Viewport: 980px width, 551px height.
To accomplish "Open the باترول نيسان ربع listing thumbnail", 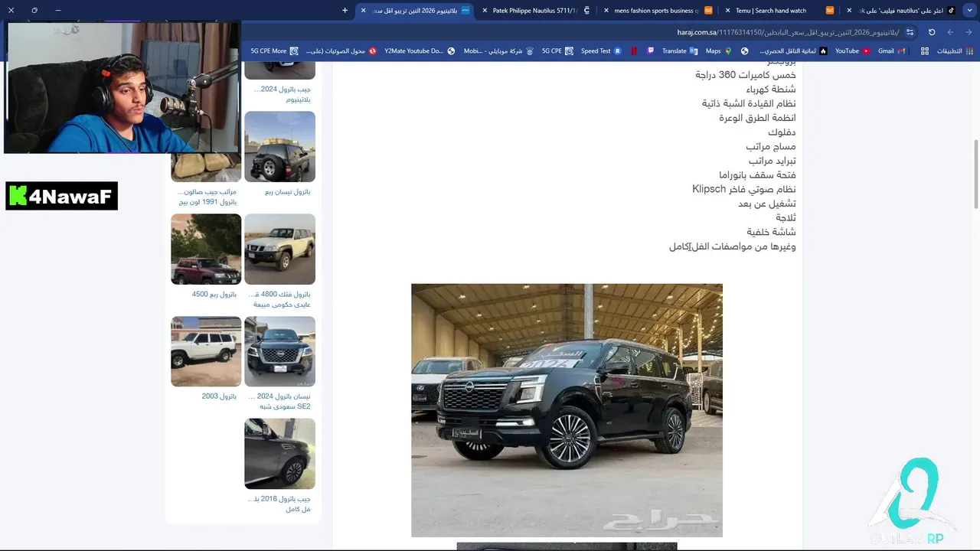I will point(279,146).
